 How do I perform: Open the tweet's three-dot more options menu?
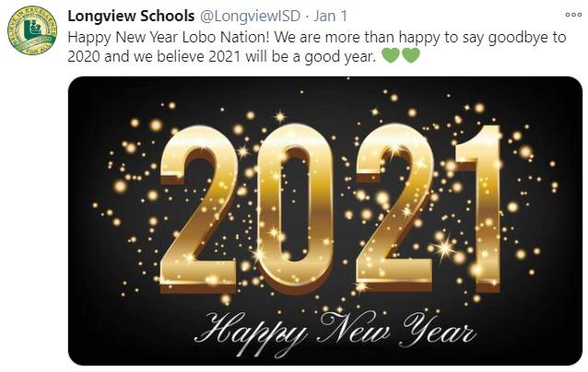tap(573, 15)
